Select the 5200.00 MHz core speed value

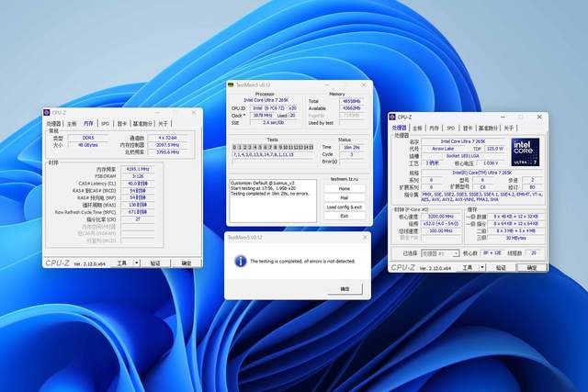pos(441,217)
